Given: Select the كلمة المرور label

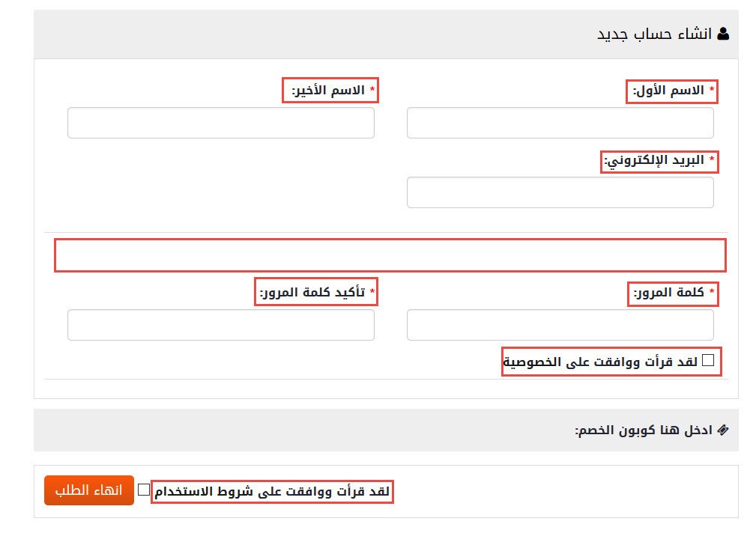Looking at the screenshot, I should click(673, 293).
